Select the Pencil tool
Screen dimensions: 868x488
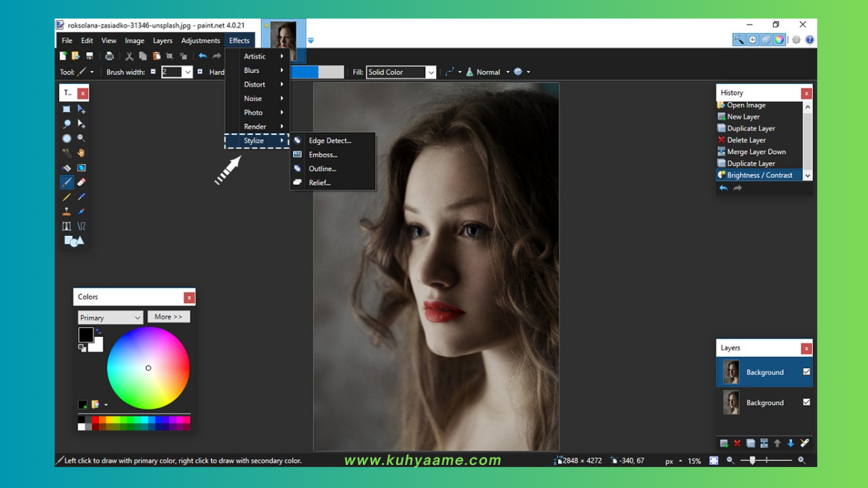pos(66,197)
